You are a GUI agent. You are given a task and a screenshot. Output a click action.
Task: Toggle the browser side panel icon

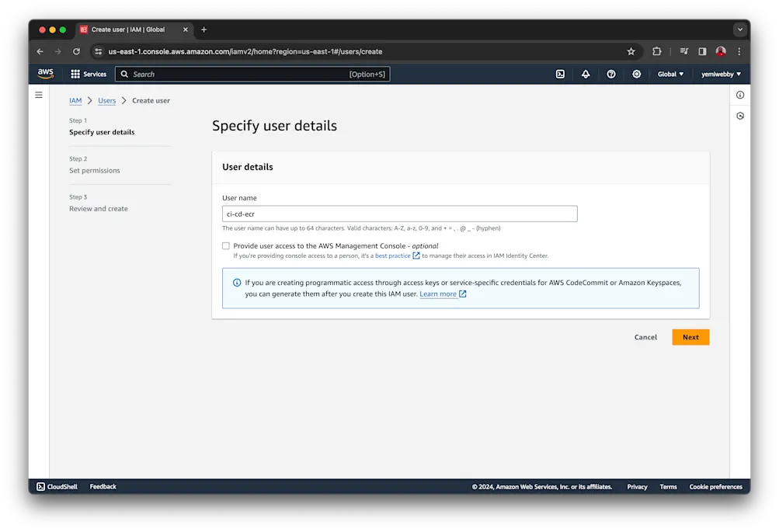tap(702, 52)
